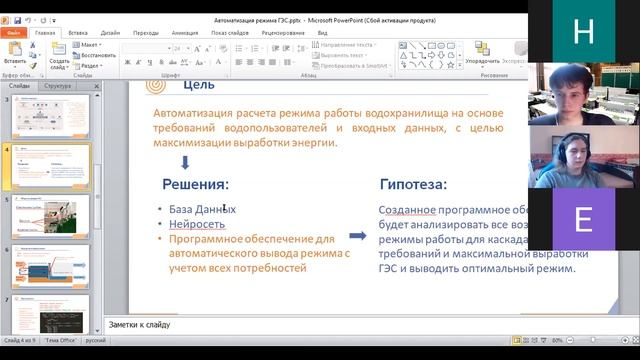Image resolution: width=640 pixels, height=360 pixels.
Task: Click the Undo arrow icon
Action: click(28, 20)
